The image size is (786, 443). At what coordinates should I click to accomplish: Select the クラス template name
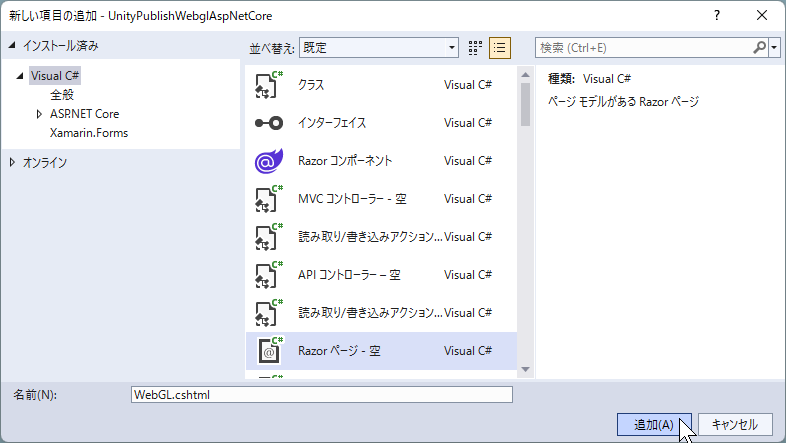(311, 85)
